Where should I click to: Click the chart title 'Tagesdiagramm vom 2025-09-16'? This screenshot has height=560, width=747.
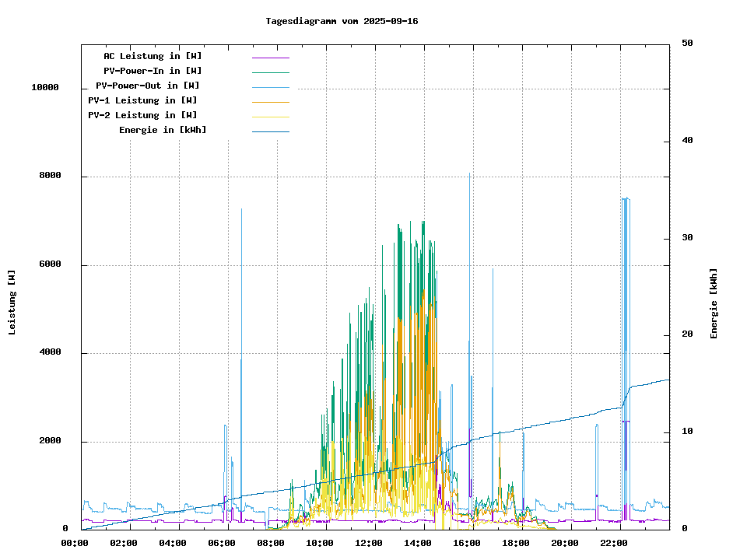342,21
